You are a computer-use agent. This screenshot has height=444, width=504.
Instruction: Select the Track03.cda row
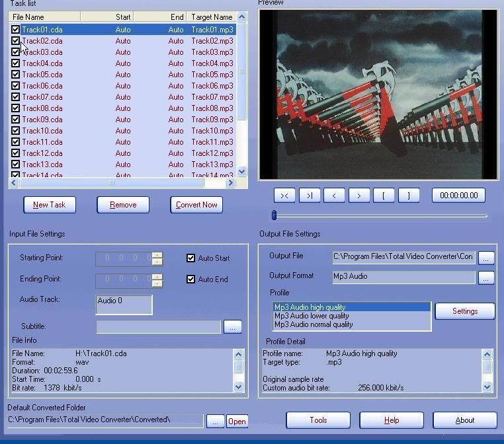click(x=124, y=52)
